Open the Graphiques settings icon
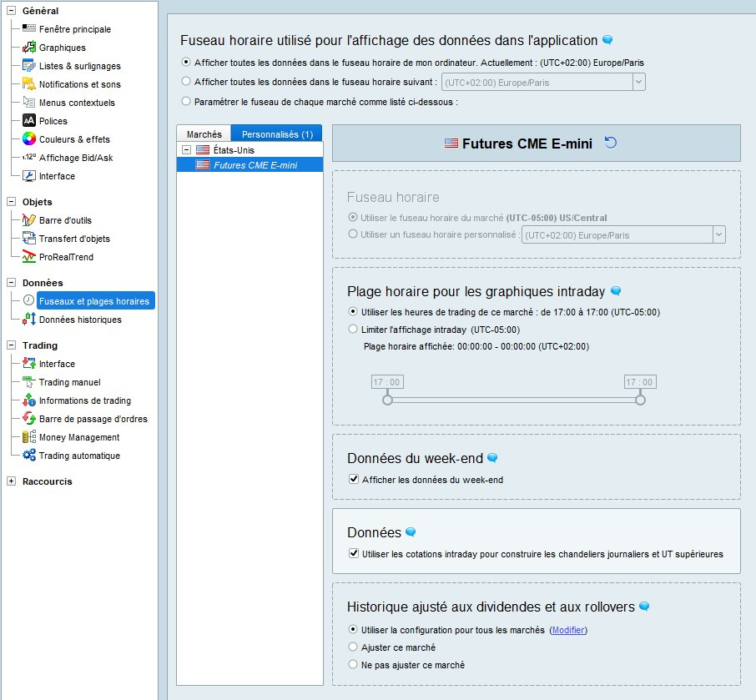 click(29, 47)
